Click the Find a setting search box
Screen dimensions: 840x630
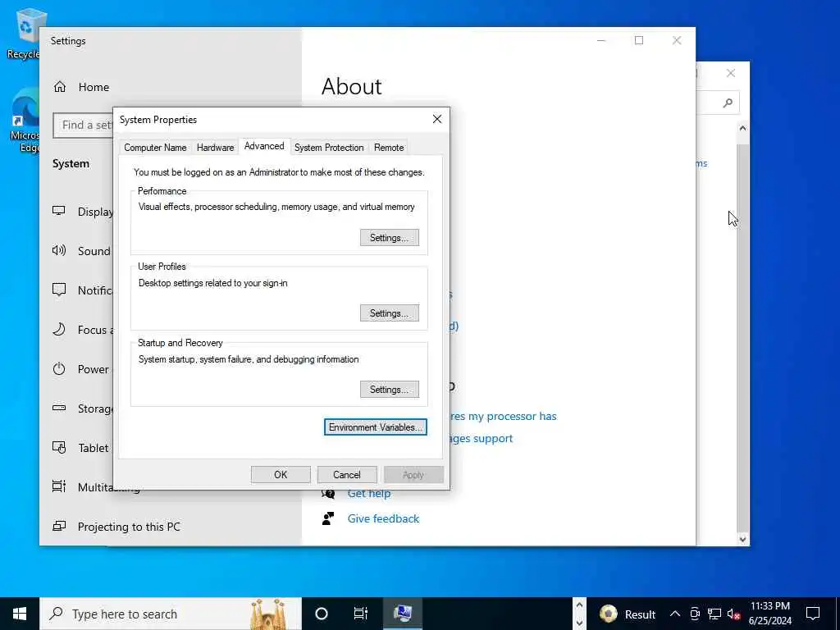[x=83, y=125]
